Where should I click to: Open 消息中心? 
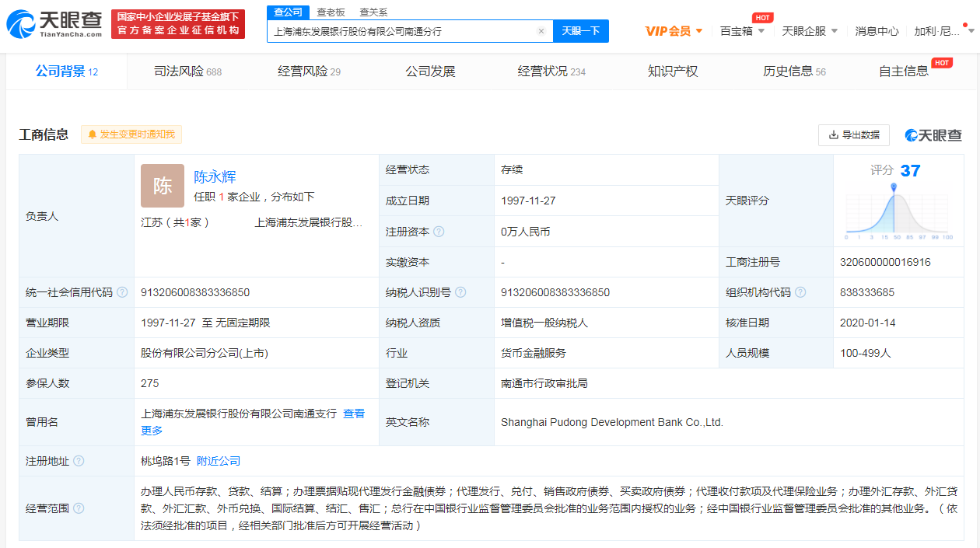[x=877, y=31]
